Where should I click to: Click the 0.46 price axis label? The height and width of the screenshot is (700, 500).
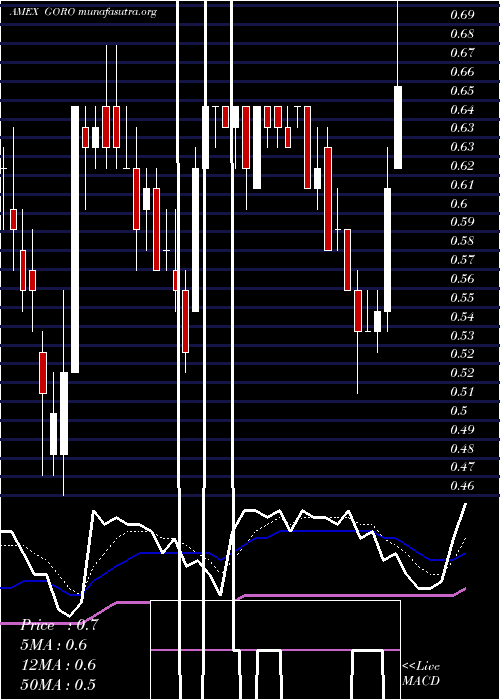[x=462, y=486]
